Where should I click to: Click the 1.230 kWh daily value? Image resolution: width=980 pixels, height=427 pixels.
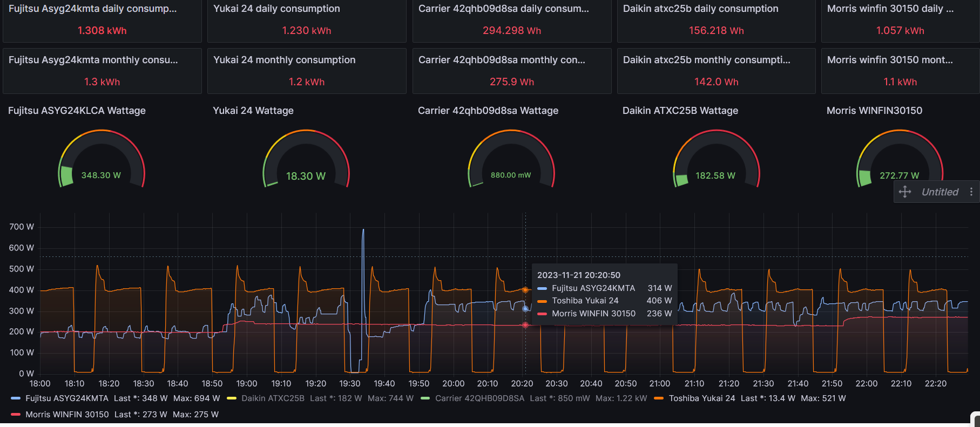click(x=307, y=31)
